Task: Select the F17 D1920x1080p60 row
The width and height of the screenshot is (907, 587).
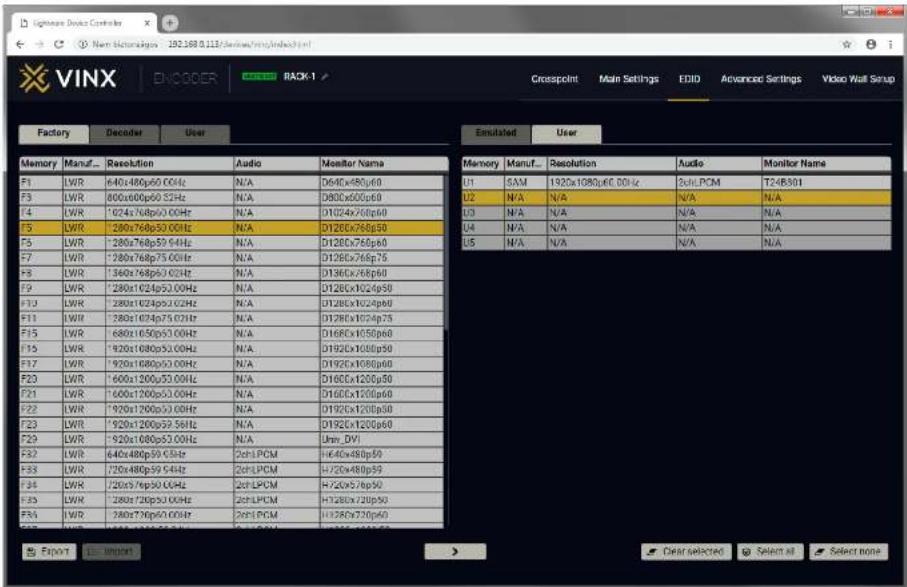Action: tap(231, 364)
